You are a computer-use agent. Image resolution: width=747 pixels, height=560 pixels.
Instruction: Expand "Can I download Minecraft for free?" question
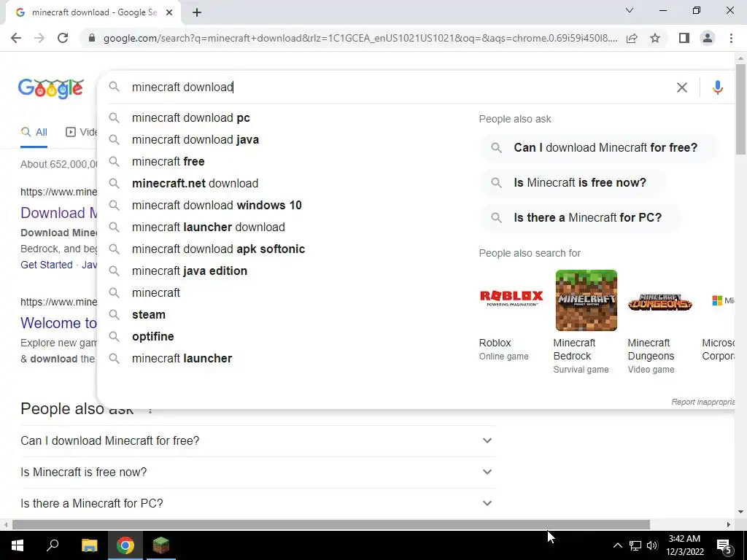pos(258,440)
